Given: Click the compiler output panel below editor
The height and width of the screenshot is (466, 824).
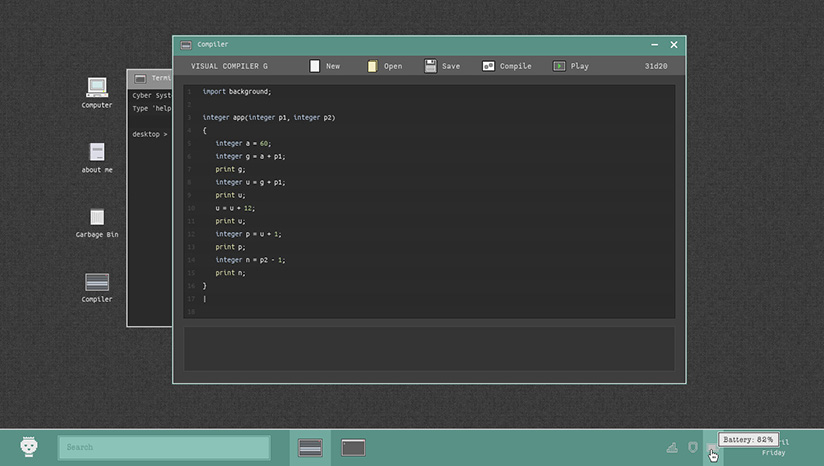Looking at the screenshot, I should [x=428, y=348].
